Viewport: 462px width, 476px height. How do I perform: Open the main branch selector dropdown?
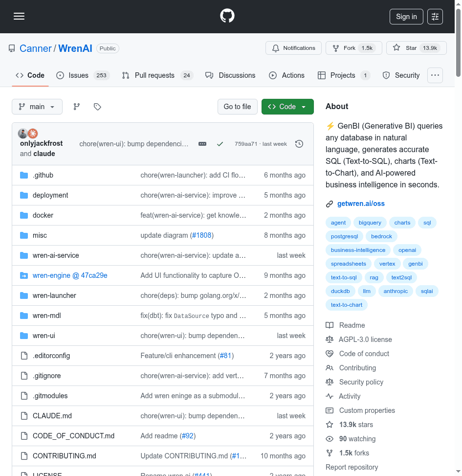(37, 107)
